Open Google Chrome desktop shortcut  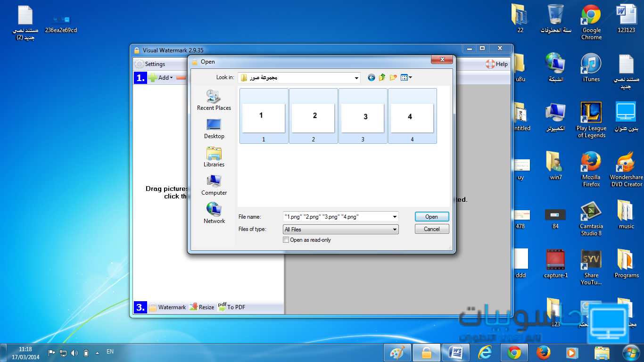[x=591, y=22]
